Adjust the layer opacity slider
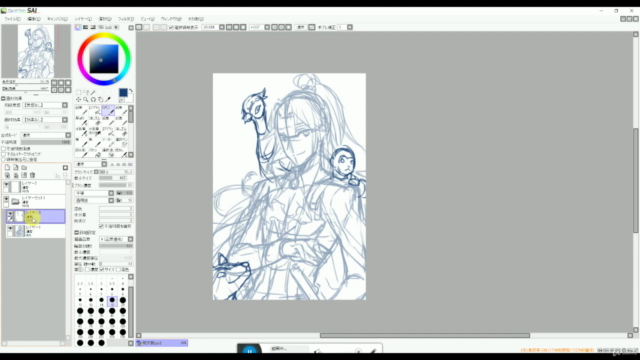Image resolution: width=640 pixels, height=360 pixels. [x=46, y=142]
